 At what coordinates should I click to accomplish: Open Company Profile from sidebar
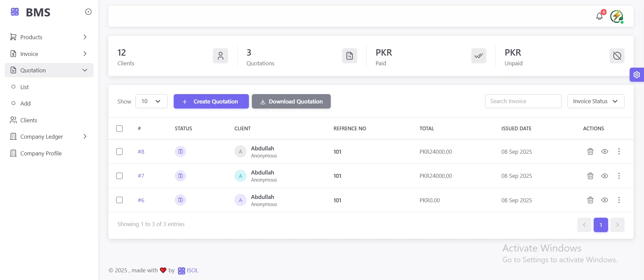41,153
